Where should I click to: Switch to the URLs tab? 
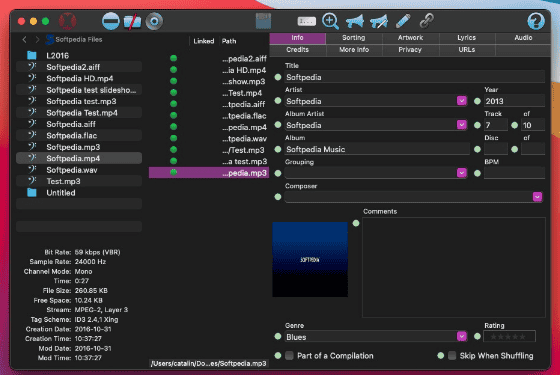pyautogui.click(x=467, y=50)
